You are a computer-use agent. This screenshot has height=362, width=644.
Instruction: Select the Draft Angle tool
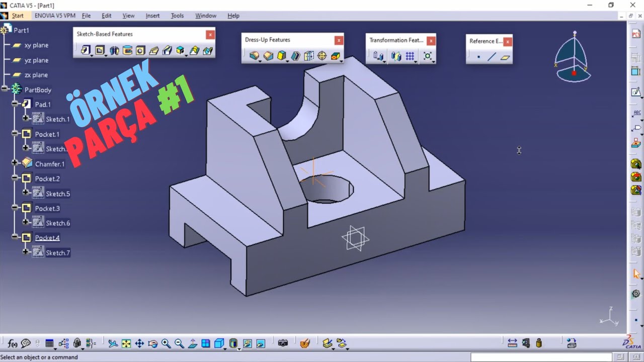click(x=282, y=56)
